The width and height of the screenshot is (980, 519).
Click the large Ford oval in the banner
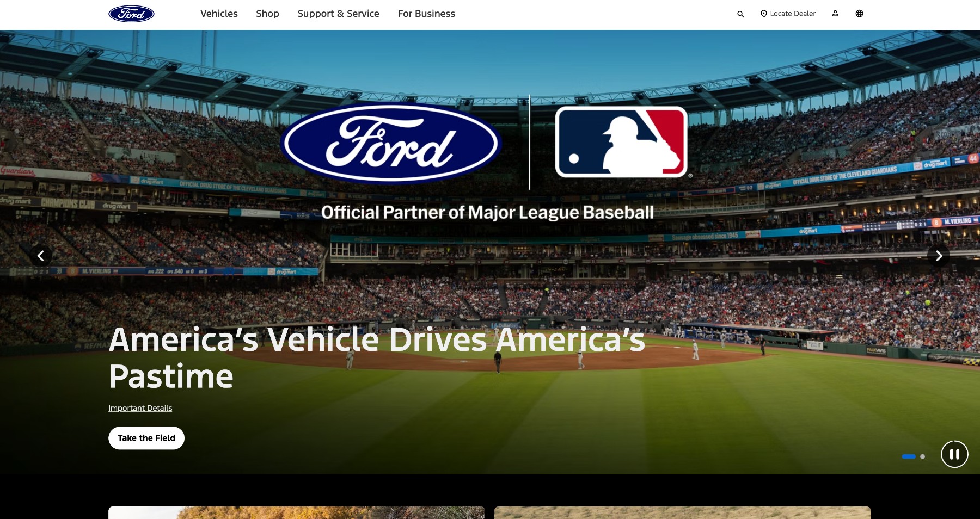(x=390, y=143)
